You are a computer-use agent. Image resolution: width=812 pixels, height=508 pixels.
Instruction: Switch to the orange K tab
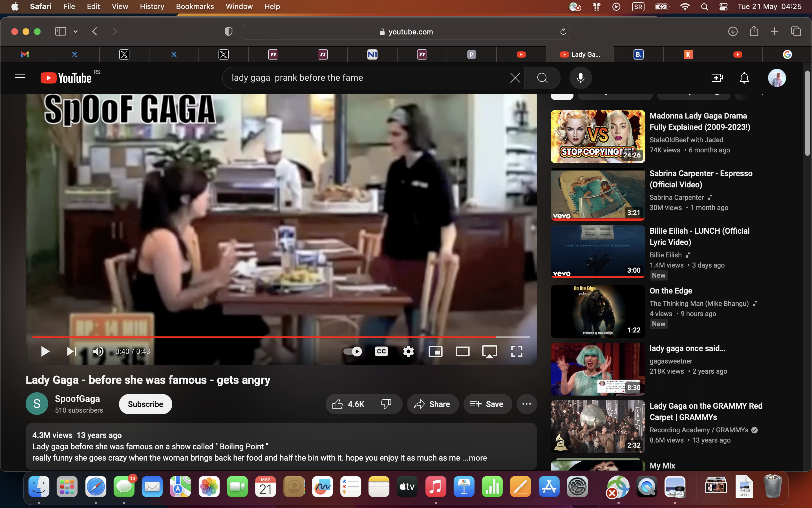tap(688, 54)
